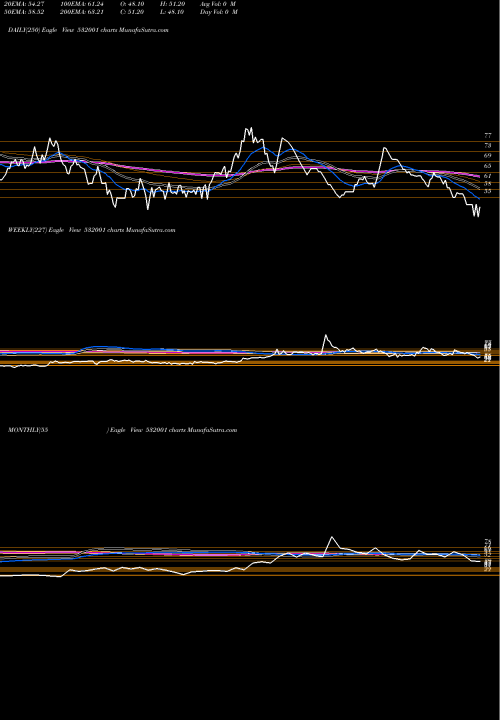Click the 50EMA value label
The width and height of the screenshot is (500, 720).
[22, 12]
